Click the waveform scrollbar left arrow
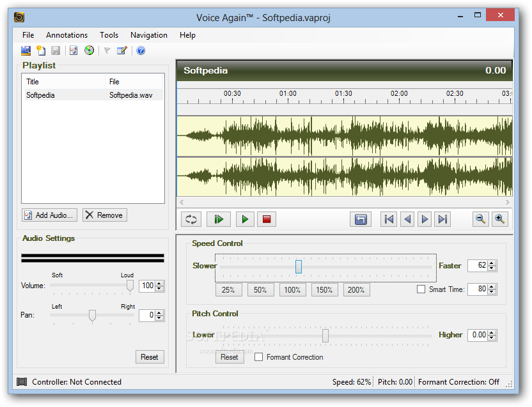This screenshot has height=407, width=532. click(x=182, y=202)
